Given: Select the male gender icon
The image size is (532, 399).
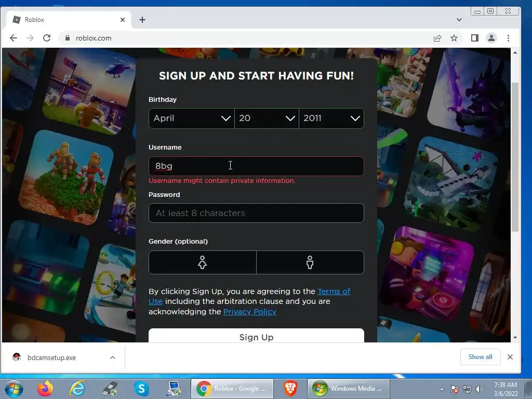Looking at the screenshot, I should 310,262.
